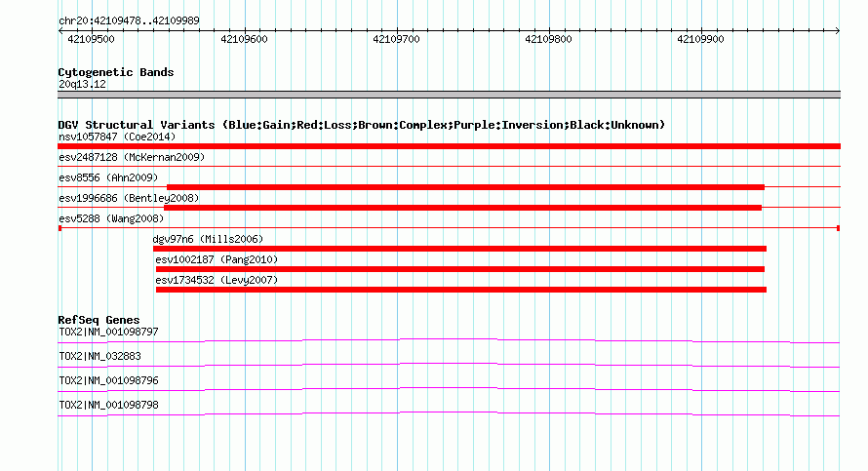Click the magenta line of TOX2|NM_032883
The width and height of the screenshot is (868, 471).
tap(449, 365)
